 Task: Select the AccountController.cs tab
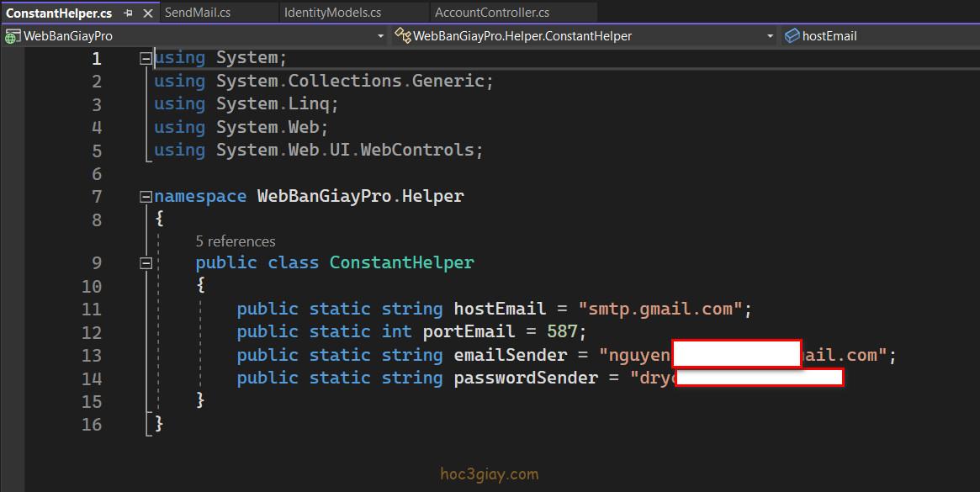492,13
